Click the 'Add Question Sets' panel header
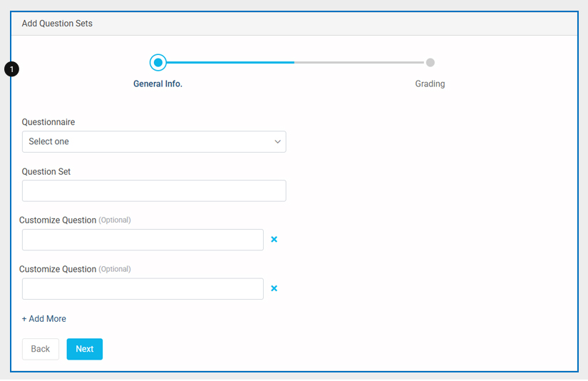Image resolution: width=588 pixels, height=381 pixels. point(57,24)
